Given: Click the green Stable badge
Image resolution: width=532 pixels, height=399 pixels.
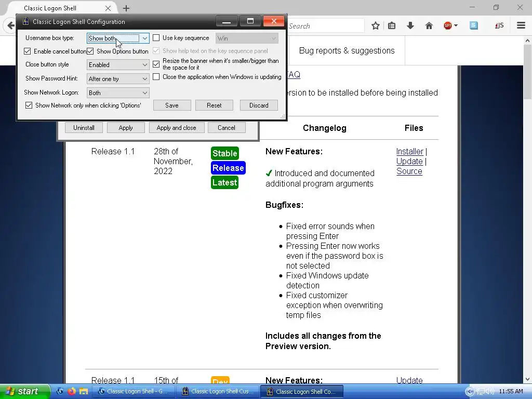Looking at the screenshot, I should (x=224, y=153).
